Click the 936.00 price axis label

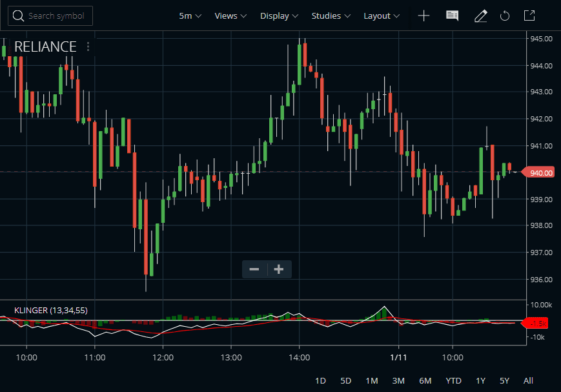click(542, 280)
